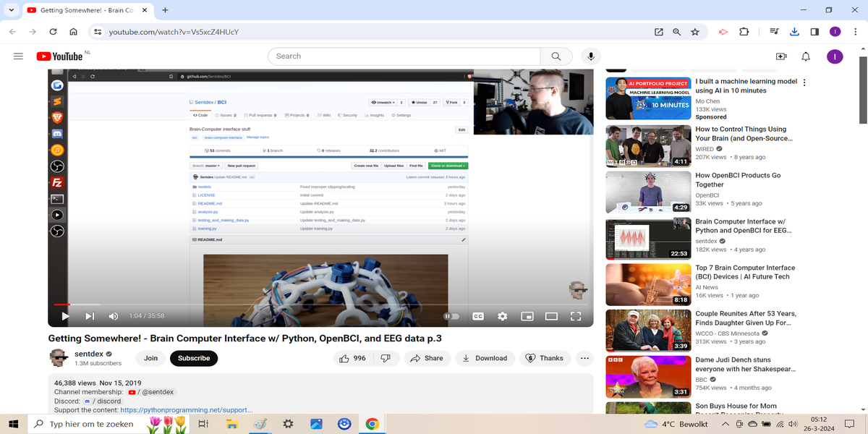Open File Explorer from taskbar
868x434 pixels.
click(x=232, y=424)
